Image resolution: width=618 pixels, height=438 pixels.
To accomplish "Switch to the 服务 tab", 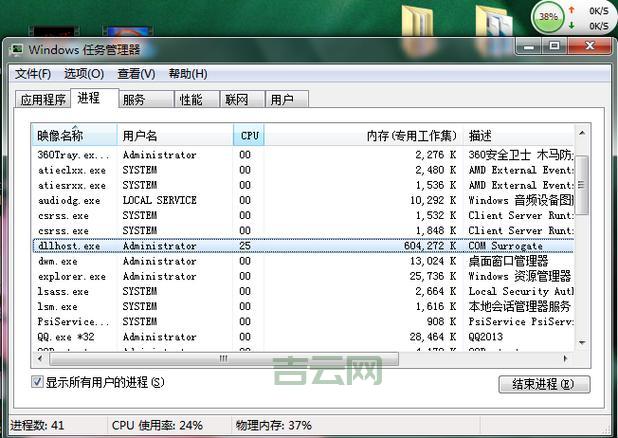I will click(x=146, y=99).
